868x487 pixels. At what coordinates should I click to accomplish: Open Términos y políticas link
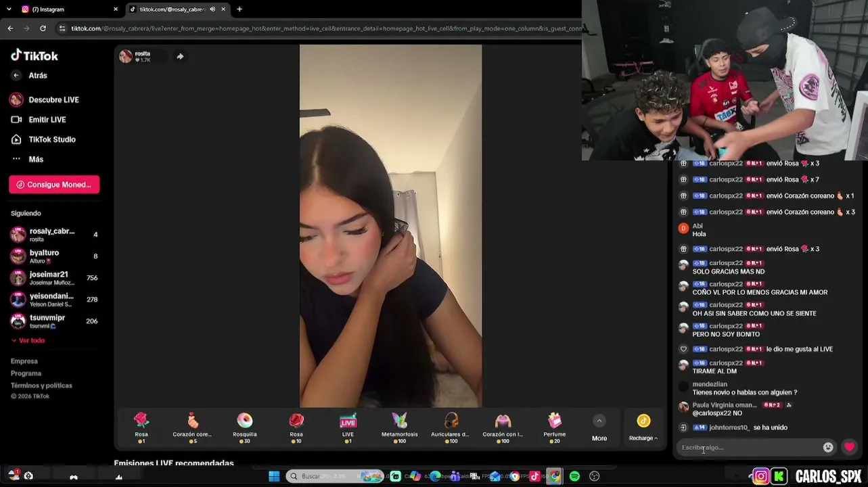(x=41, y=386)
